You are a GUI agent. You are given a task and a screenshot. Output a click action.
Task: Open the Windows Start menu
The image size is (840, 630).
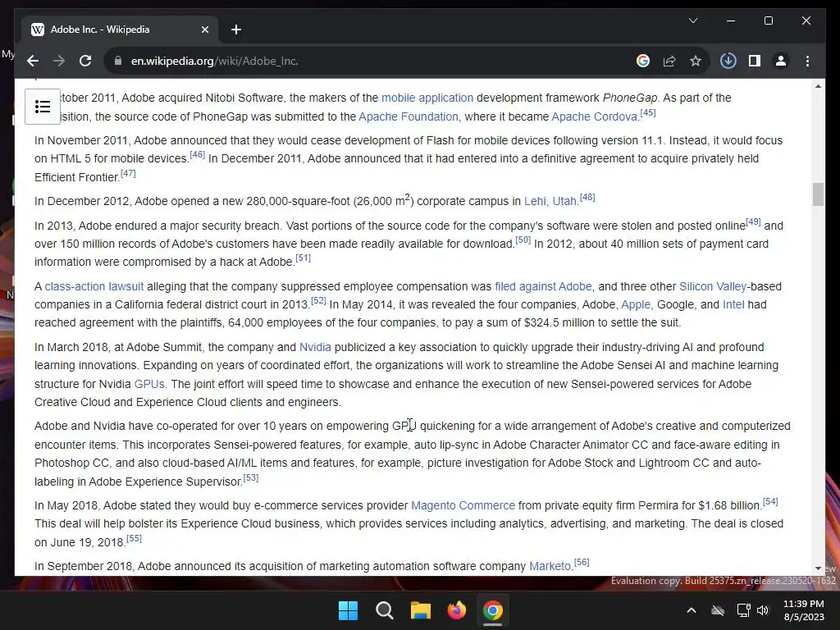[348, 610]
